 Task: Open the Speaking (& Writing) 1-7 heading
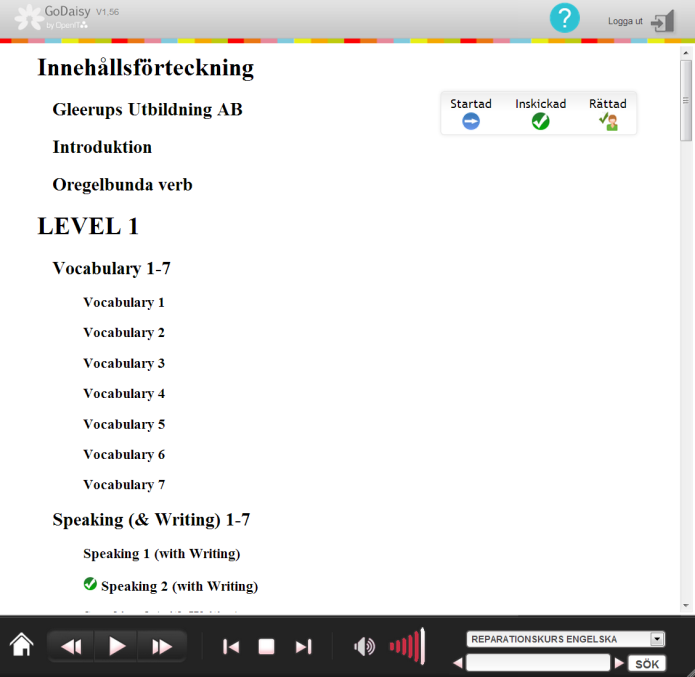tap(151, 520)
